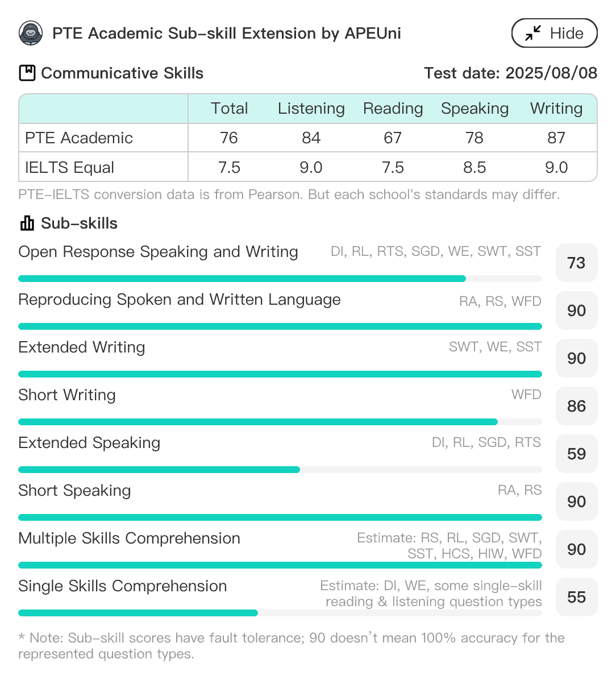Select the Extended Speaking score badge showing 59

[x=576, y=454]
